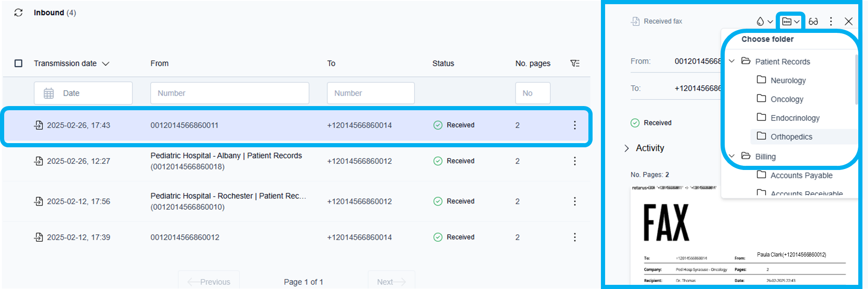Click the Date filter input field
This screenshot has width=868, height=289.
pyautogui.click(x=83, y=93)
